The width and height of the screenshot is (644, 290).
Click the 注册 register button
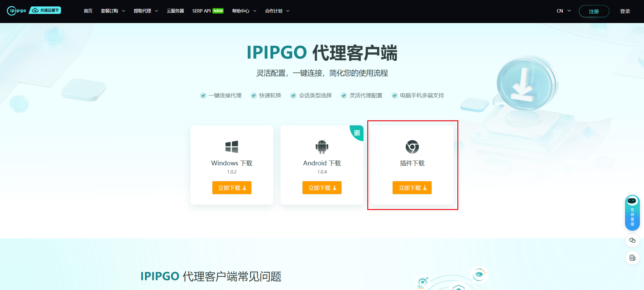point(594,11)
